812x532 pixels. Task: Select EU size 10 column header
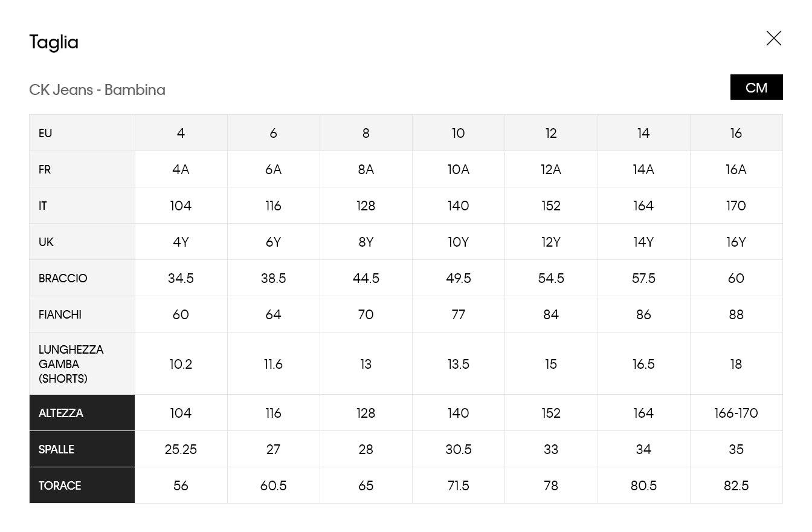pos(458,133)
